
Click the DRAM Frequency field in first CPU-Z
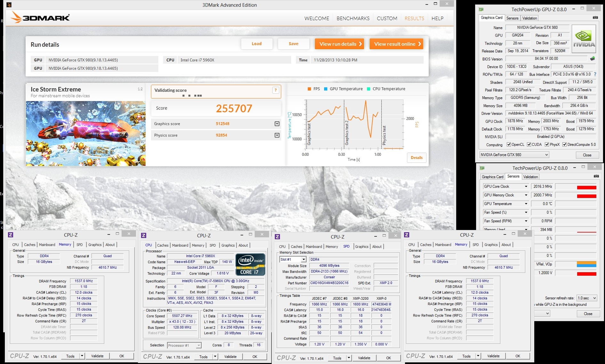click(x=84, y=281)
